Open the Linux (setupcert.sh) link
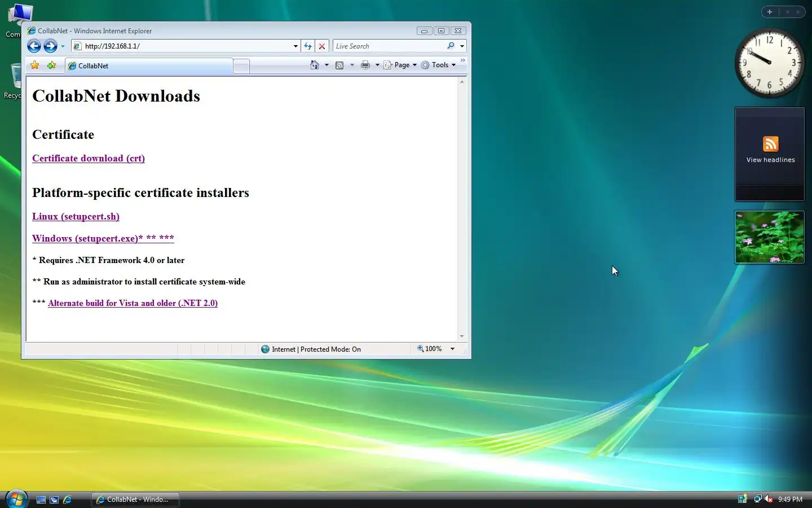Image resolution: width=812 pixels, height=508 pixels. click(76, 217)
